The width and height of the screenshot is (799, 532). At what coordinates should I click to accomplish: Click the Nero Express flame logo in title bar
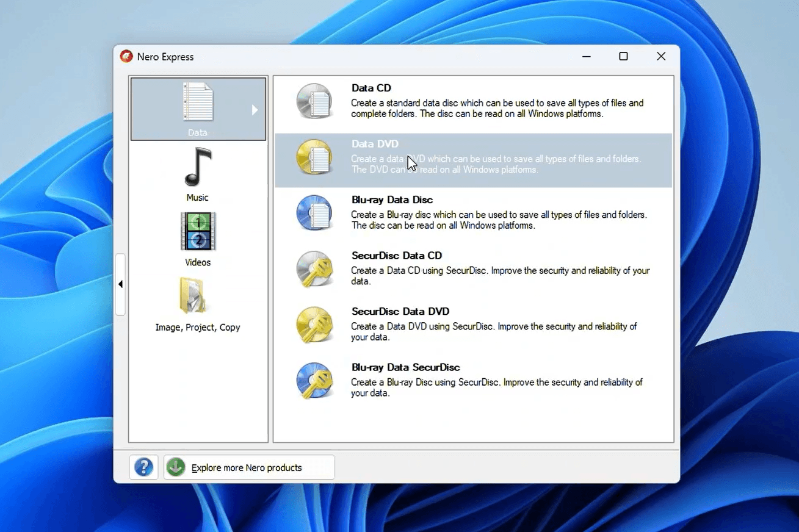tap(126, 56)
